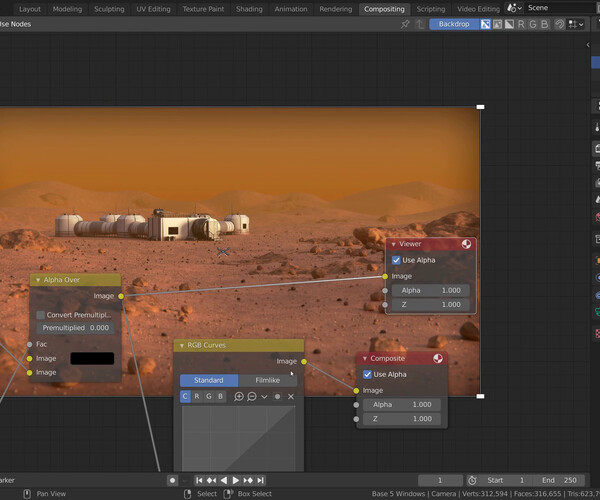Show only the Red backdrop channel
Screen dimensions: 600x500
[x=521, y=24]
